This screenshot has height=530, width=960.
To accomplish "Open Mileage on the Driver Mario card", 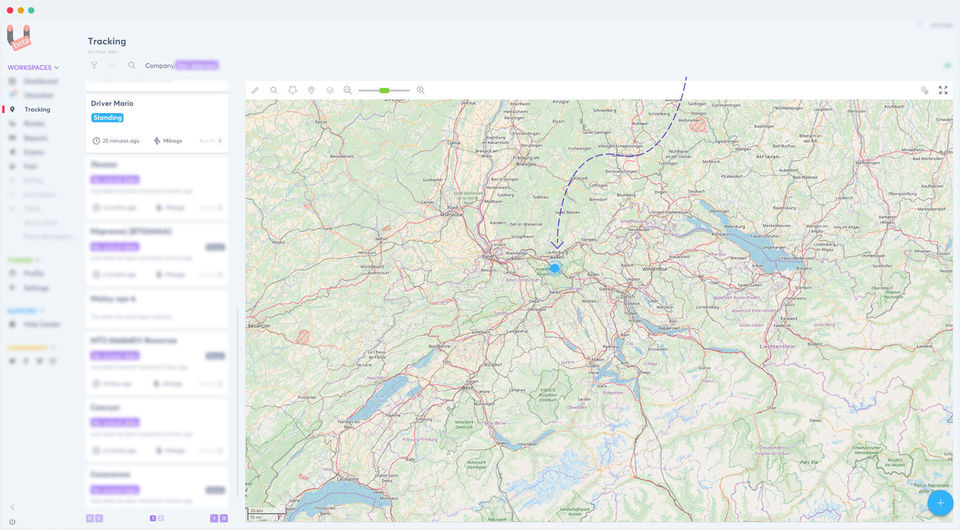I will click(168, 141).
